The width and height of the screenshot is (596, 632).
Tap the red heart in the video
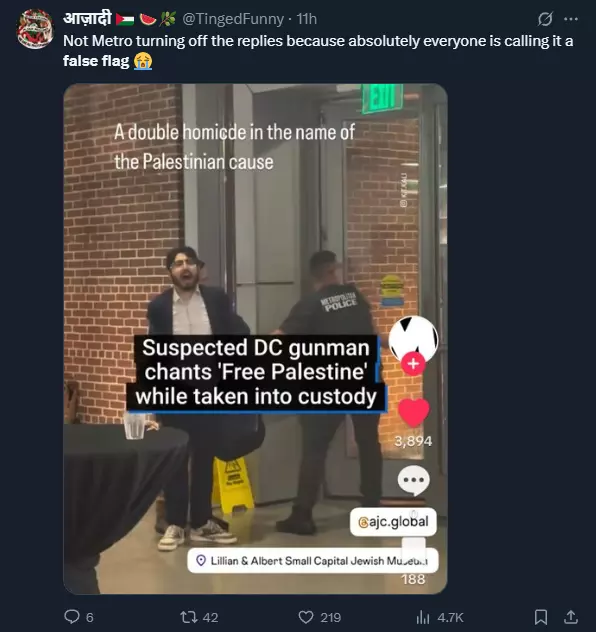point(413,412)
